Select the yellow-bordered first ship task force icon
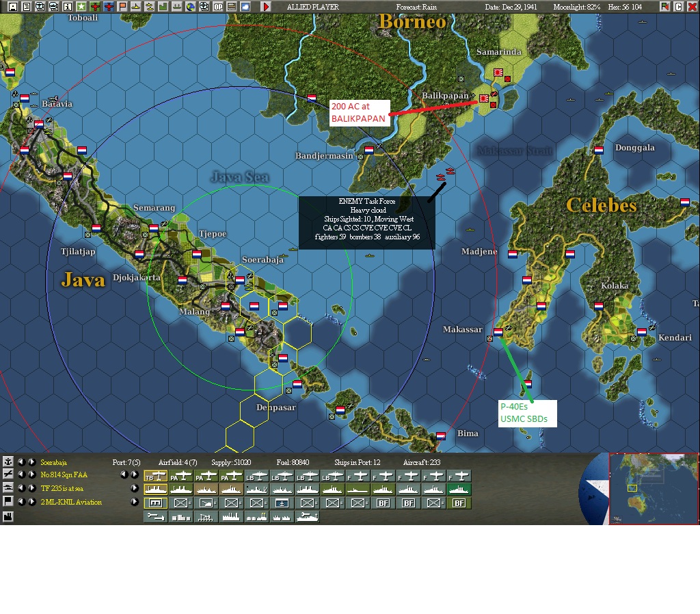 (156, 490)
